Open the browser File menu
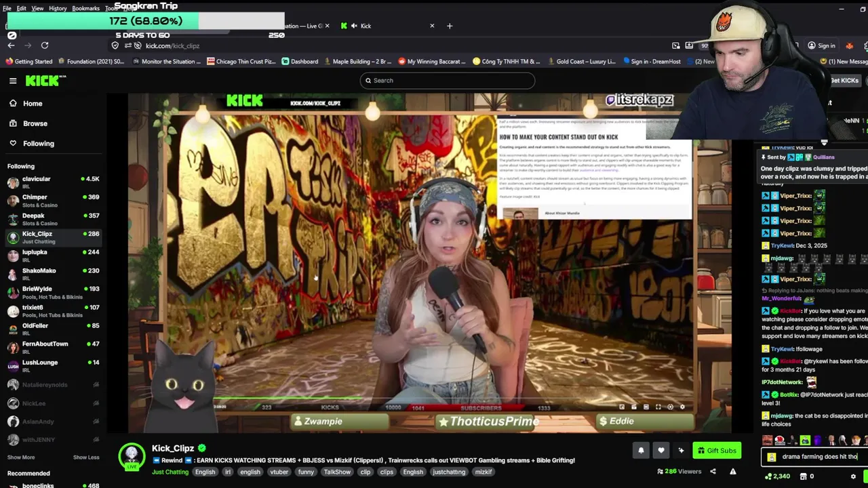Screen dimensions: 868x488 (x=7, y=8)
